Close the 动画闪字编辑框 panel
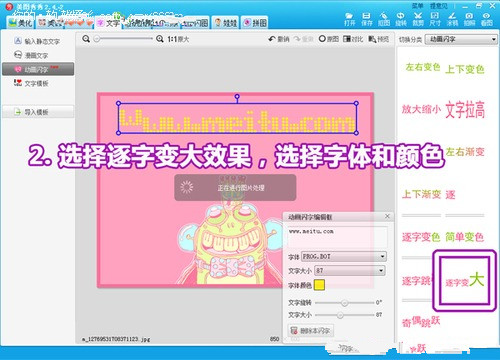This screenshot has height=360, width=500. pos(387,216)
